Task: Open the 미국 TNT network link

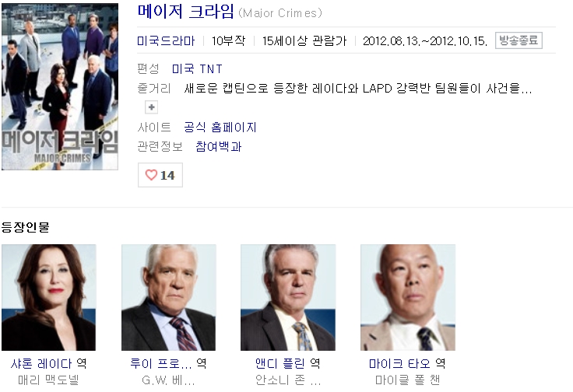Action: pos(197,68)
